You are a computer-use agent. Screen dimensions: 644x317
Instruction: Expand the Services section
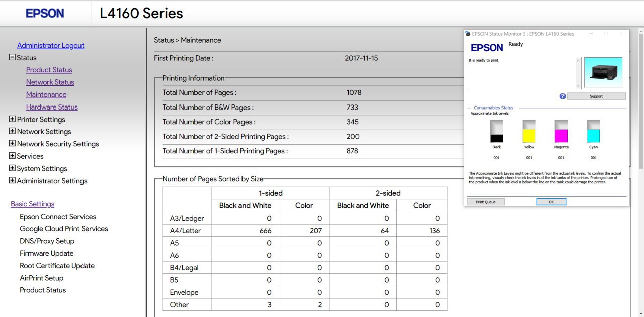[x=12, y=156]
